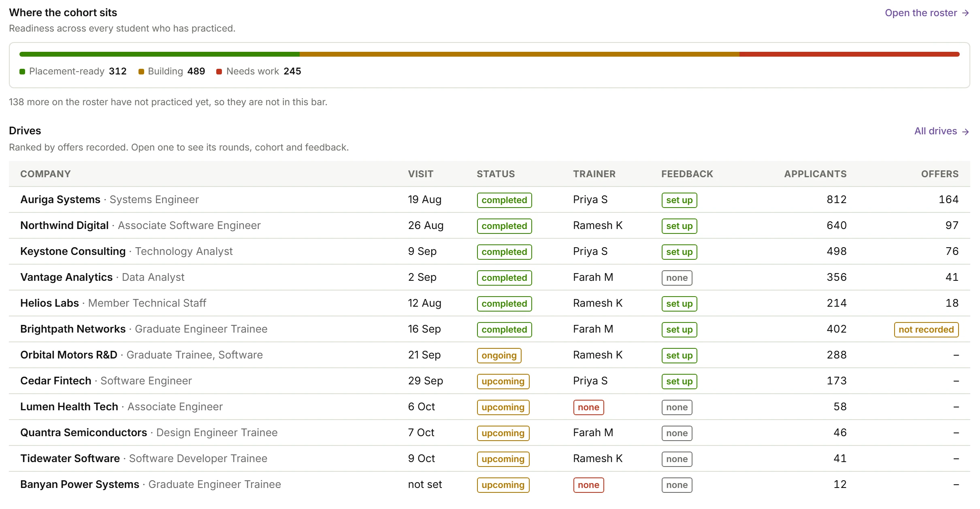The width and height of the screenshot is (980, 509).
Task: Open the Auriga Systems drive
Action: pos(490,199)
